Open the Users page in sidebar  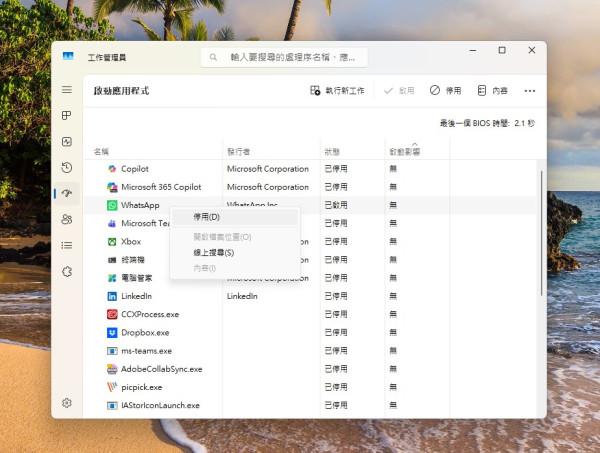click(x=67, y=219)
